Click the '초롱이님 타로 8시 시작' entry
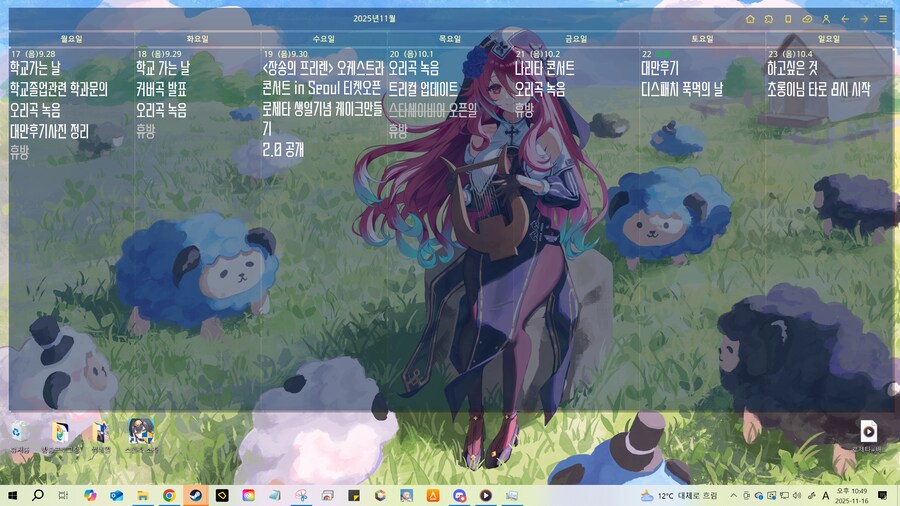900x506 pixels. (x=819, y=89)
